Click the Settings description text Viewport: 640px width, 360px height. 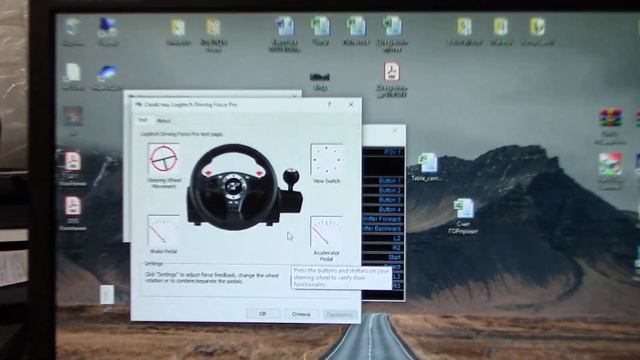(x=212, y=278)
